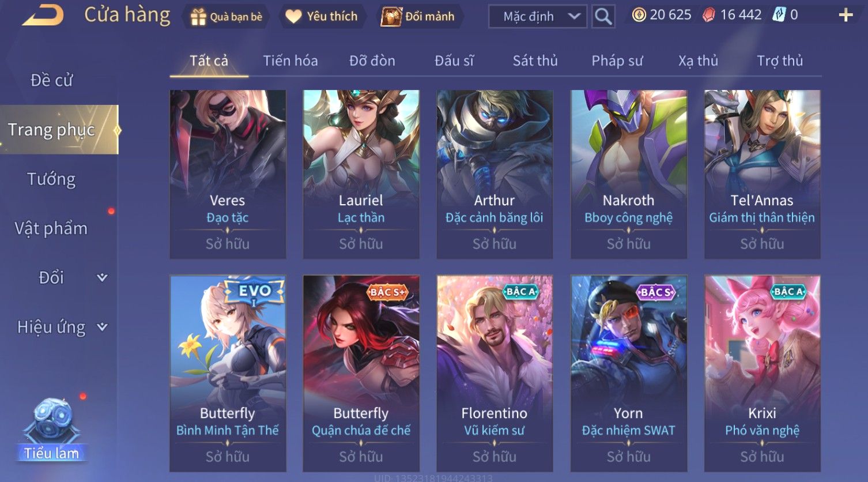
Task: Click the red ruby currency icon
Action: click(708, 15)
